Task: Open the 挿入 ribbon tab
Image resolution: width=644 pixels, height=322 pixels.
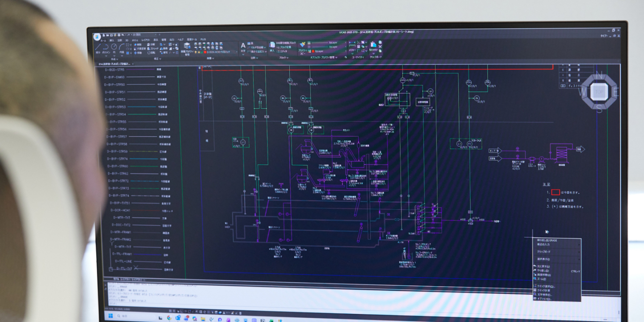Action: 111,40
